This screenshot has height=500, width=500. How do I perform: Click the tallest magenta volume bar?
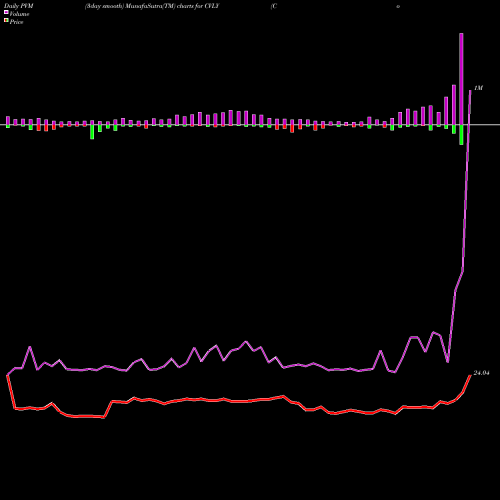[x=461, y=79]
